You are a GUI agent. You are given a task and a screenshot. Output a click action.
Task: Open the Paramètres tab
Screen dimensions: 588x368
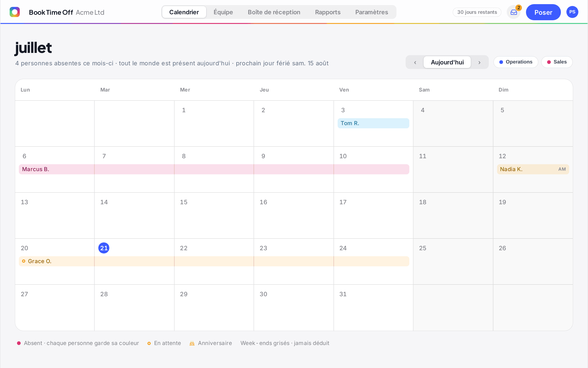coord(371,12)
